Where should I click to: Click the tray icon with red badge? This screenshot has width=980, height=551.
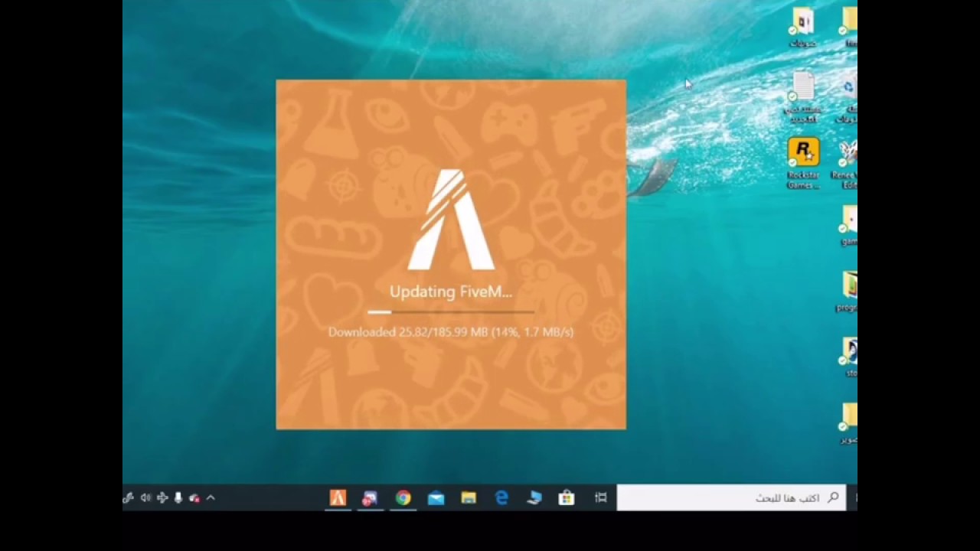[194, 498]
